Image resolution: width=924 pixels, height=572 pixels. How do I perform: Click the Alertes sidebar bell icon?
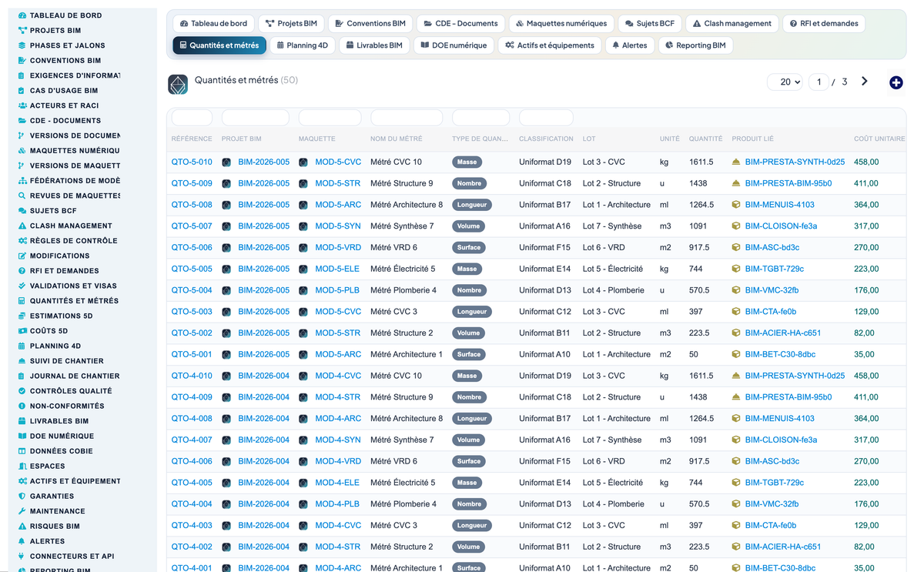(x=22, y=541)
